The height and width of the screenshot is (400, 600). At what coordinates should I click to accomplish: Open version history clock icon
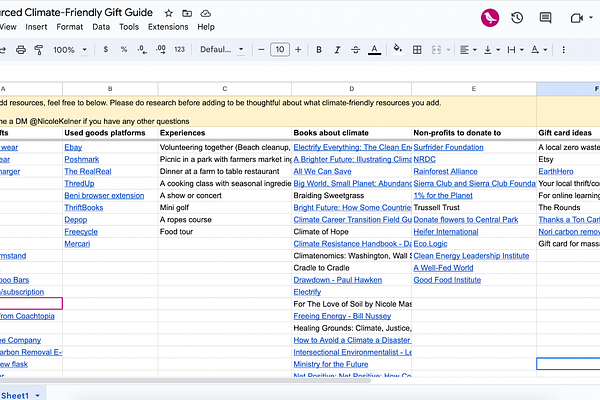(x=517, y=18)
